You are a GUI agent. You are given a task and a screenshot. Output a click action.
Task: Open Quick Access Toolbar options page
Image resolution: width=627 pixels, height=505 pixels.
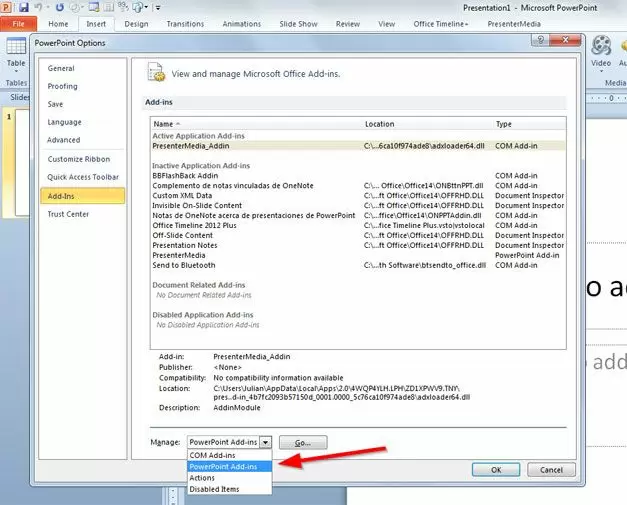pos(83,177)
